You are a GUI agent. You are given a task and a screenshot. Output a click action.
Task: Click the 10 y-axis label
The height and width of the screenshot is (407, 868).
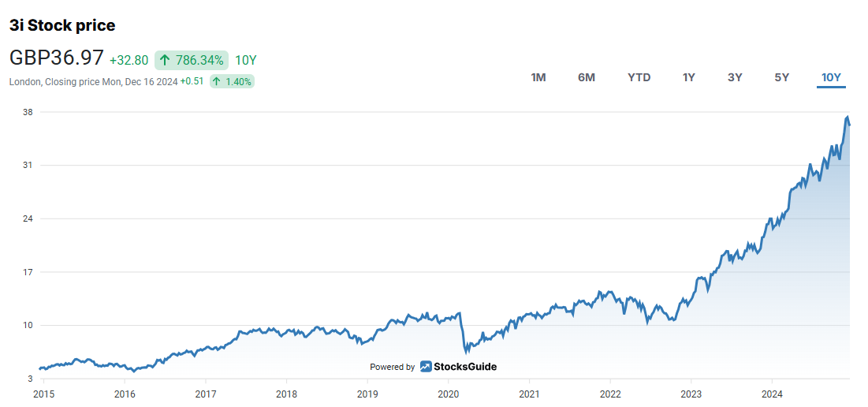coord(28,325)
